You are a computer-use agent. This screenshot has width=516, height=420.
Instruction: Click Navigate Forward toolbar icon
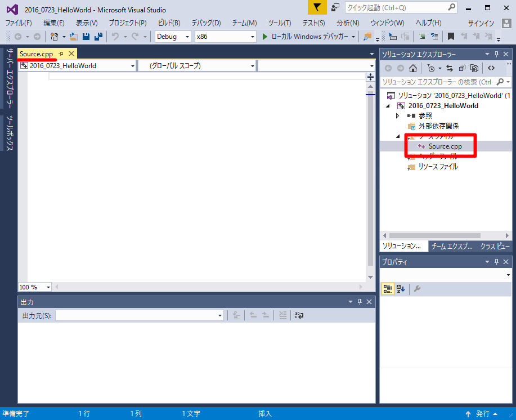coord(37,37)
